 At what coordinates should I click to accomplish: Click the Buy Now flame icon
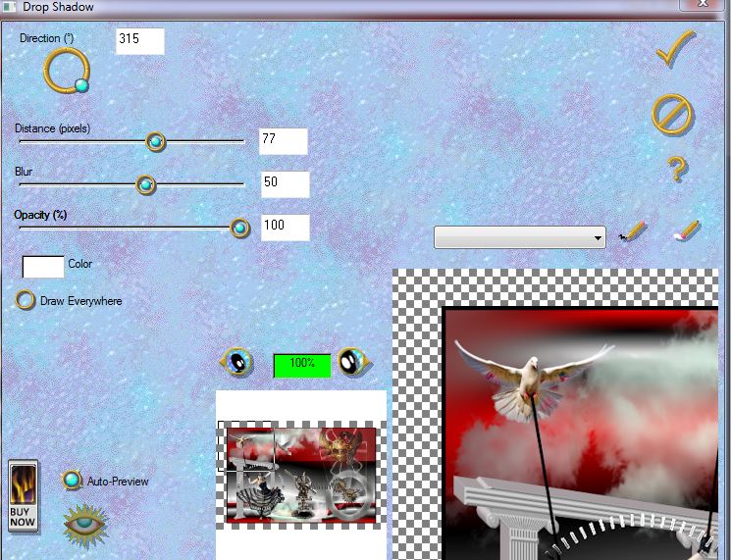point(24,496)
